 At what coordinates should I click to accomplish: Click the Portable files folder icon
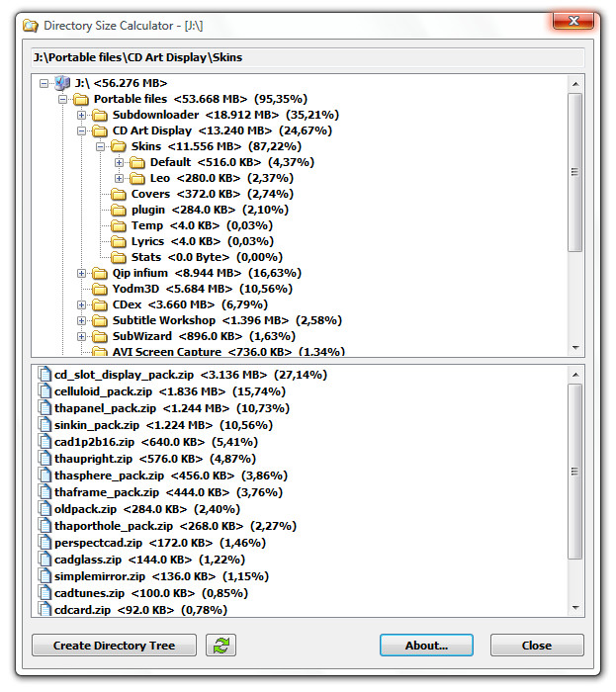[81, 99]
